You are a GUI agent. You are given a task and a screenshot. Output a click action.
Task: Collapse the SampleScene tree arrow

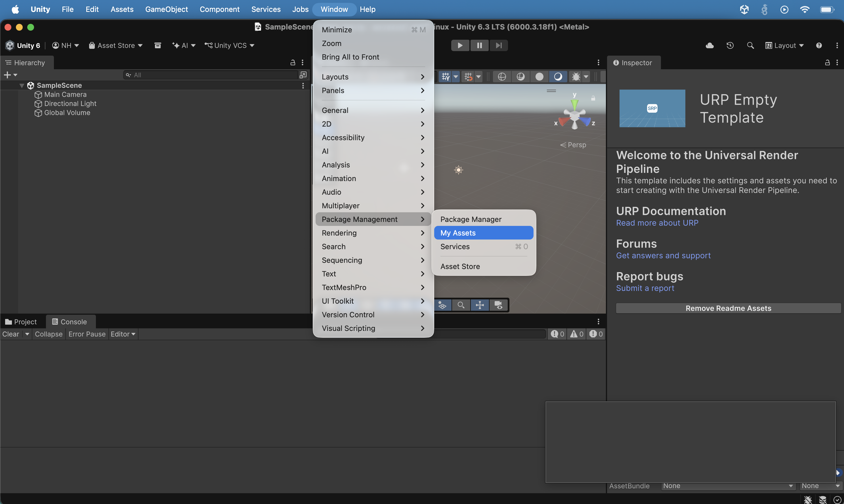[22, 86]
